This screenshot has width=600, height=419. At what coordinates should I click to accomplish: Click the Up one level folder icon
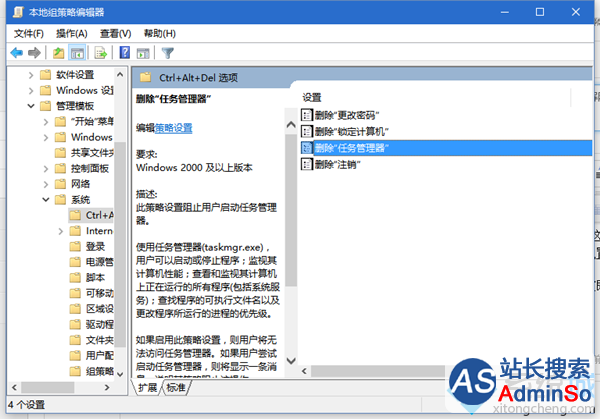[59, 53]
